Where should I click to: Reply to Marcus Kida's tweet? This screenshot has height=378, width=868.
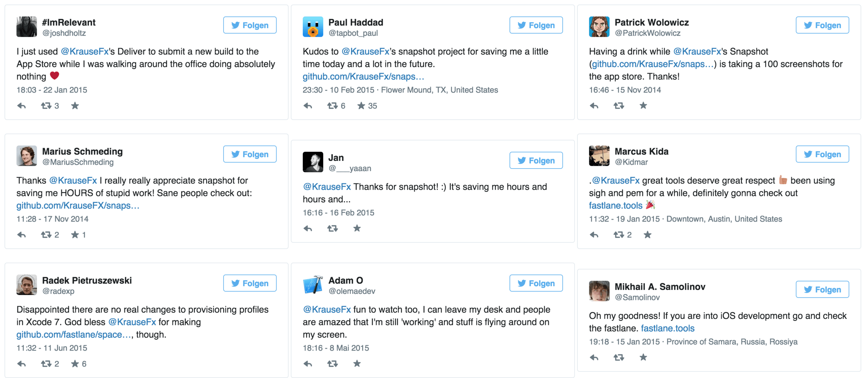click(x=594, y=235)
